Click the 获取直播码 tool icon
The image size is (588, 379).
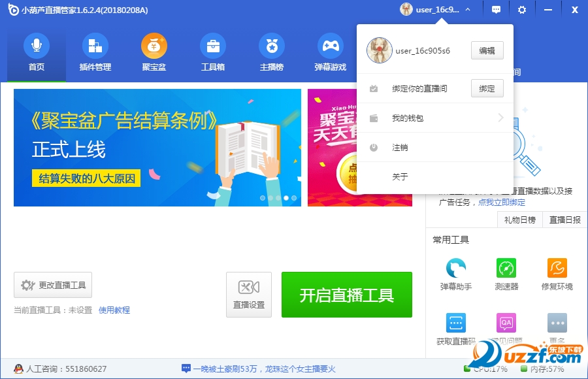pyautogui.click(x=455, y=322)
